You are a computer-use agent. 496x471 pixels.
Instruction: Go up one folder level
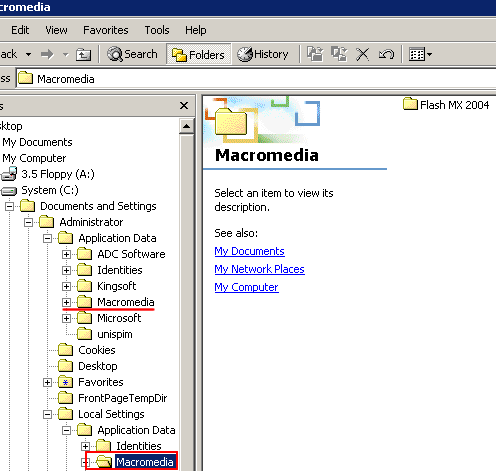pos(83,54)
